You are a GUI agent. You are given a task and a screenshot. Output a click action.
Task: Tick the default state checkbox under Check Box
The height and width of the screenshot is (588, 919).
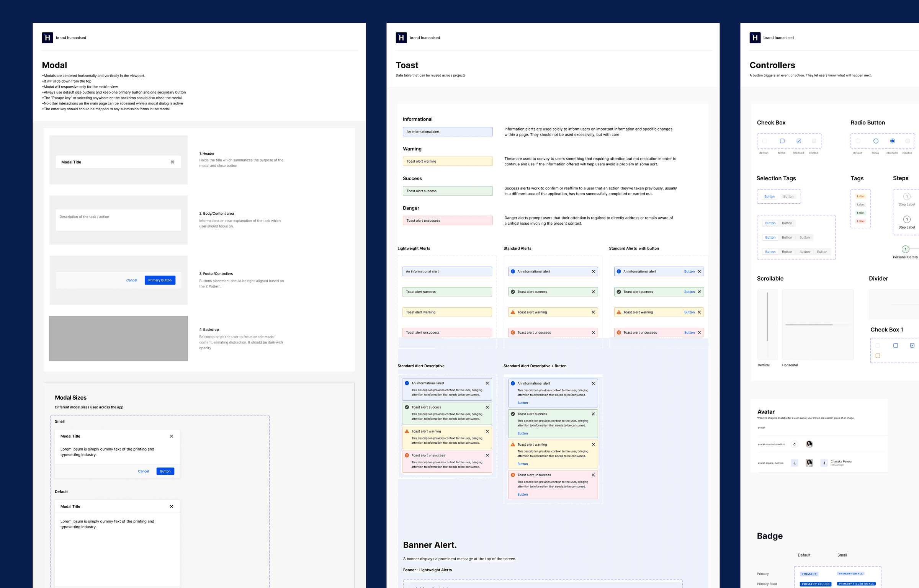pyautogui.click(x=764, y=141)
